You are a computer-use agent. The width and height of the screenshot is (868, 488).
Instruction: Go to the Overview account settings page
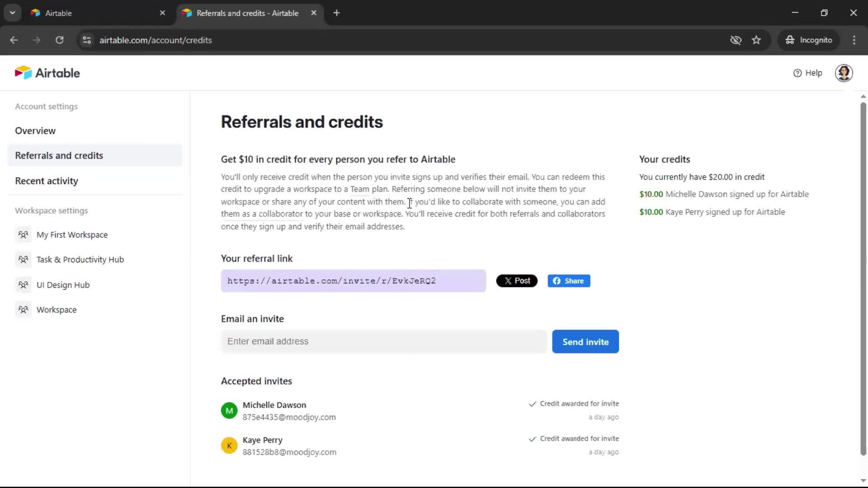click(35, 131)
